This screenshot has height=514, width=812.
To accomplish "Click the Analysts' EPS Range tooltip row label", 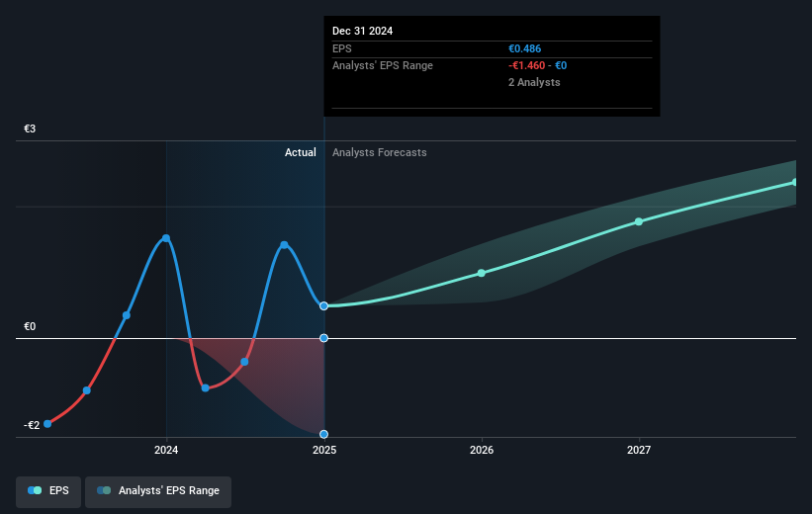I will click(383, 65).
